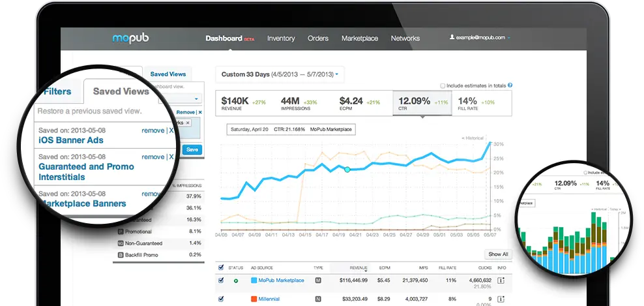
Task: Click the Ad Source column header
Action: (x=261, y=268)
